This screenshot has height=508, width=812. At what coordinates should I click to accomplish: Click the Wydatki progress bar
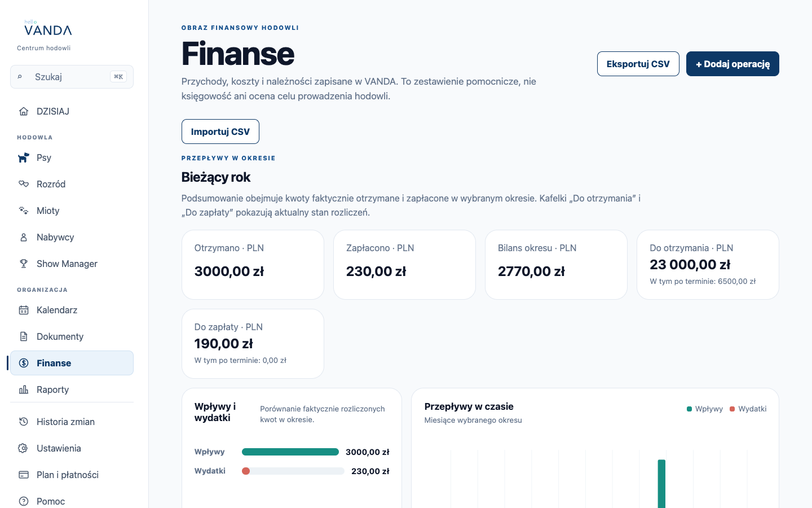[x=293, y=471]
